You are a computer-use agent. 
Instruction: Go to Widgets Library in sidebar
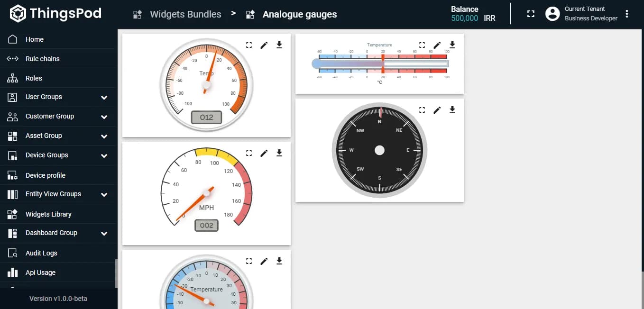(x=48, y=214)
